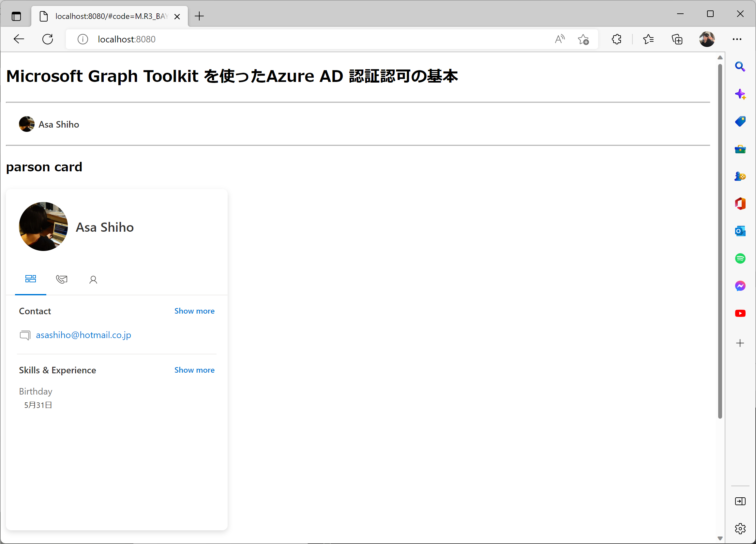
Task: Launch Messenger from the sidebar
Action: tap(740, 286)
